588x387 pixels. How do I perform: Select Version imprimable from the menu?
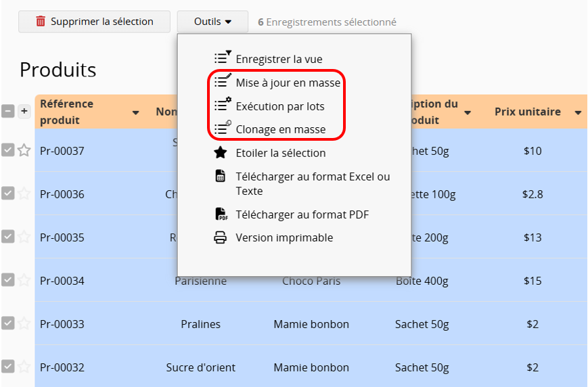[284, 237]
